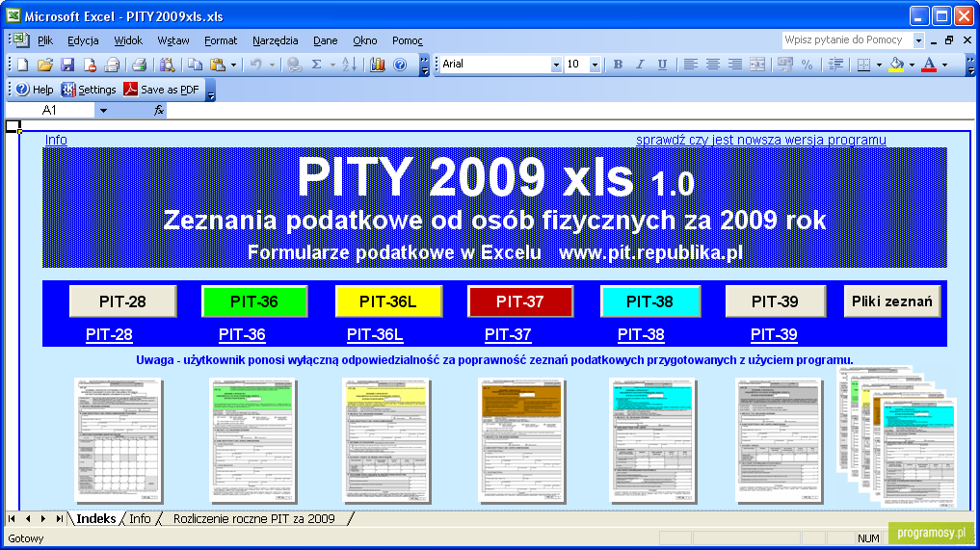
Task: Open Rozliczenie roczne PIT za 2009 tab
Action: 253,519
